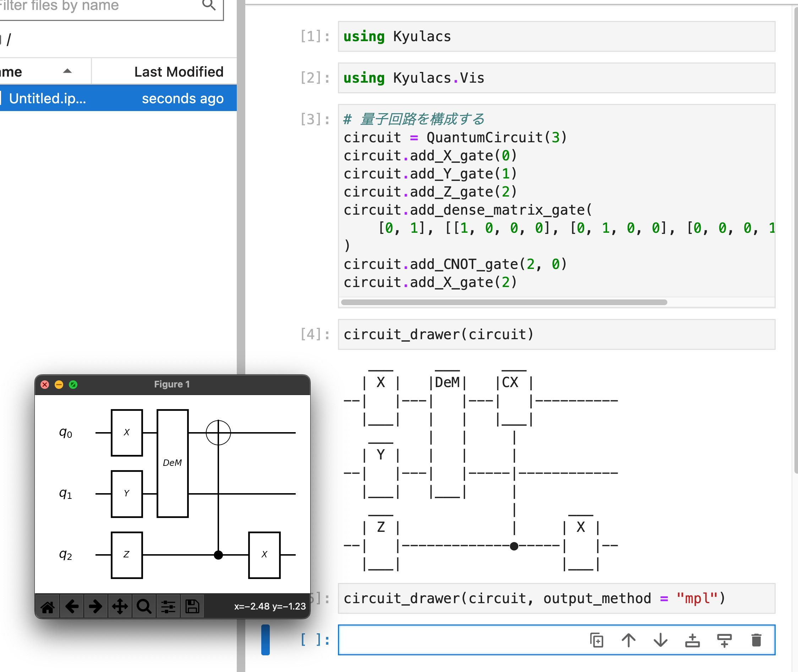Delete the active cell with trash icon
This screenshot has height=672, width=798.
756,640
